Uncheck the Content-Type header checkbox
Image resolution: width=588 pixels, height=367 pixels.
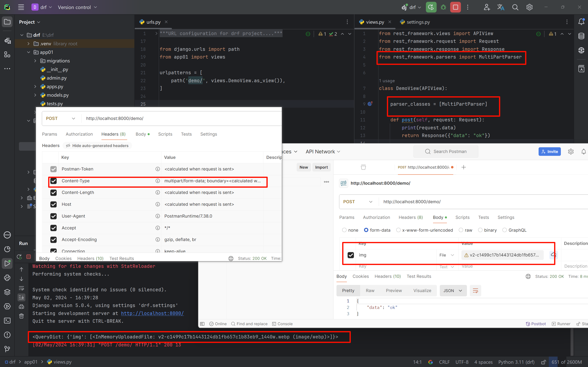click(53, 181)
